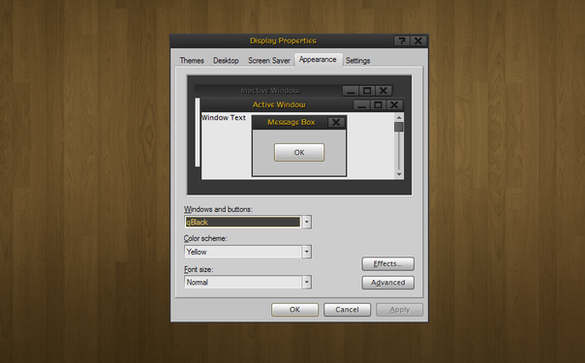The height and width of the screenshot is (363, 585).
Task: Close the Display Properties dialog
Action: [x=418, y=41]
